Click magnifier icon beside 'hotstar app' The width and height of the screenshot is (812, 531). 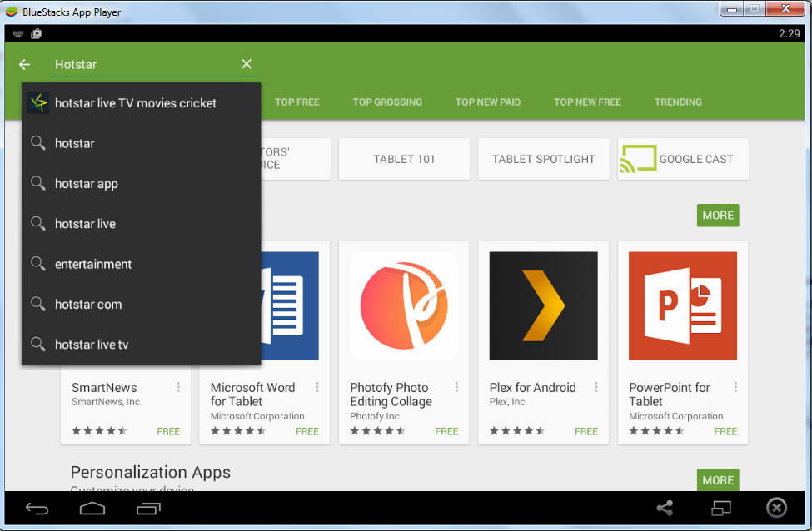click(37, 183)
